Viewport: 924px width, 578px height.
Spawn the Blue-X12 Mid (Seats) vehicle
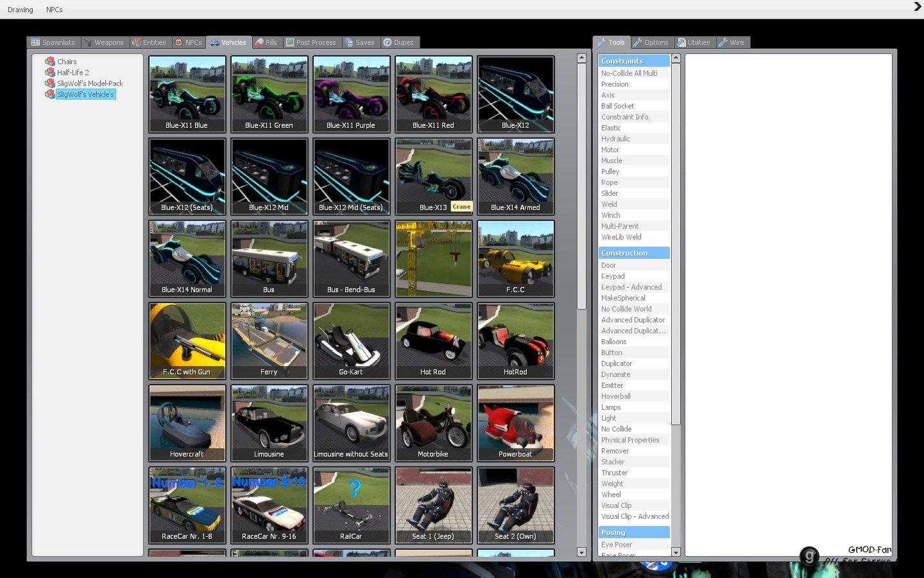tap(351, 177)
